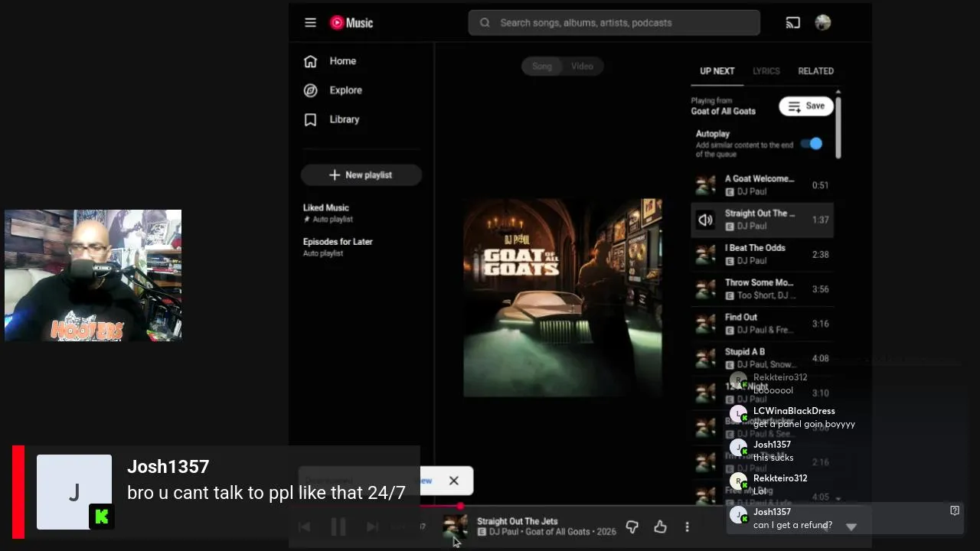
Task: Switch to Video mode
Action: tap(582, 67)
